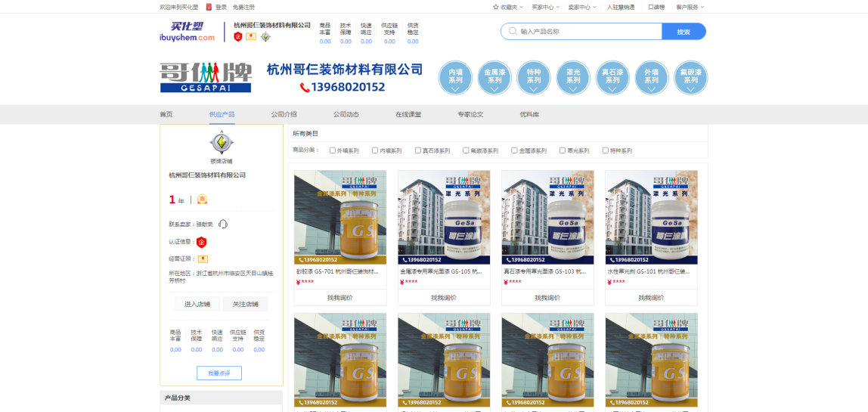This screenshot has width=868, height=412.
Task: Check the 外墙系列 filter checkbox
Action: point(332,150)
